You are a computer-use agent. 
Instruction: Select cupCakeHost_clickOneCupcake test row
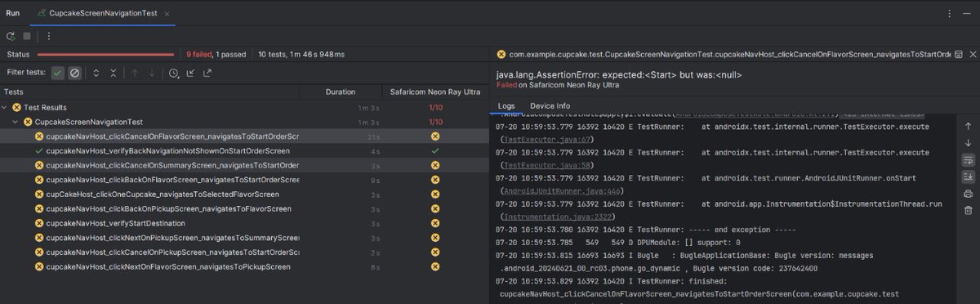tap(244, 194)
